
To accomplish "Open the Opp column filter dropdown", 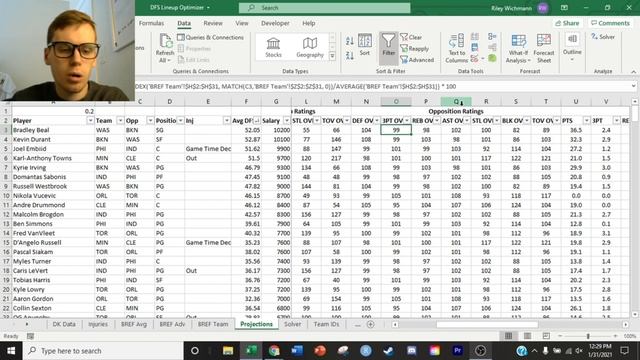I will pyautogui.click(x=150, y=121).
